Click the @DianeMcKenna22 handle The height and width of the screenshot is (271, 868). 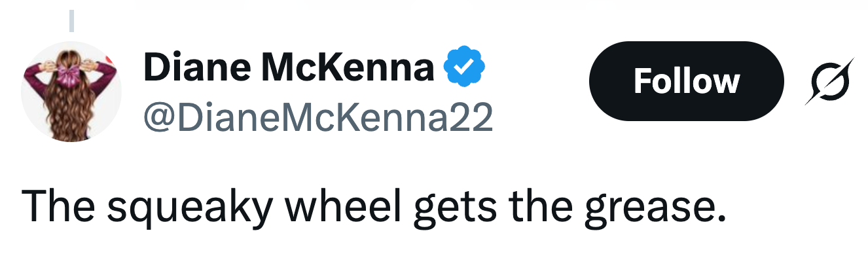point(317,117)
